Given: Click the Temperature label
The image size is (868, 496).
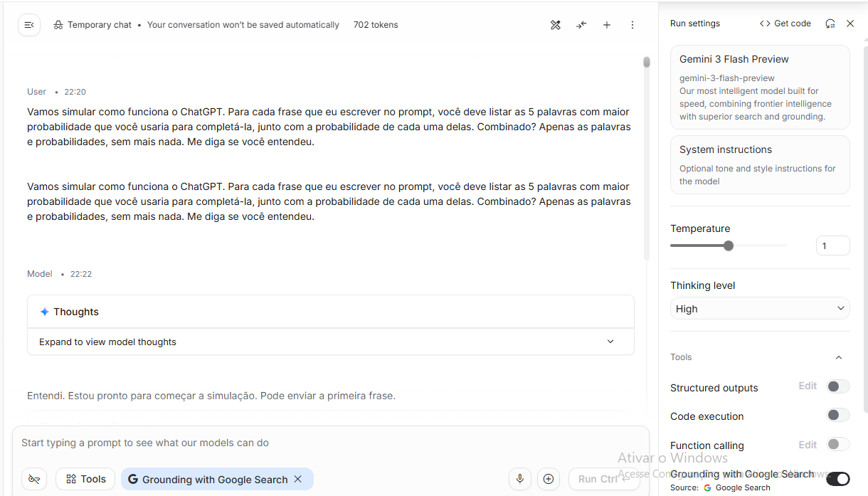Looking at the screenshot, I should [x=700, y=228].
